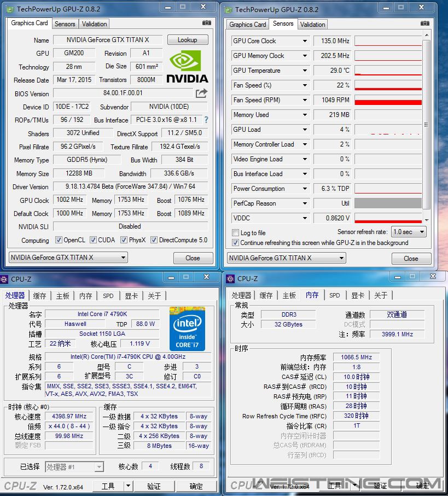
Task: Switch to 处理器 tab in CPU-Z 内存 window
Action: point(241,295)
